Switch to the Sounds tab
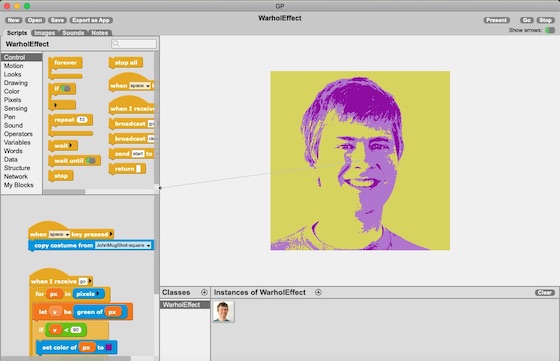560x361 pixels. 73,33
